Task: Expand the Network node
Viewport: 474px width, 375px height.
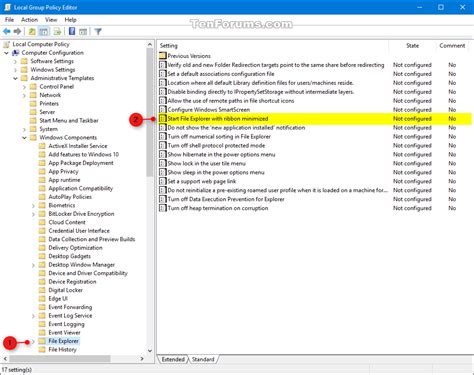Action: [x=24, y=95]
